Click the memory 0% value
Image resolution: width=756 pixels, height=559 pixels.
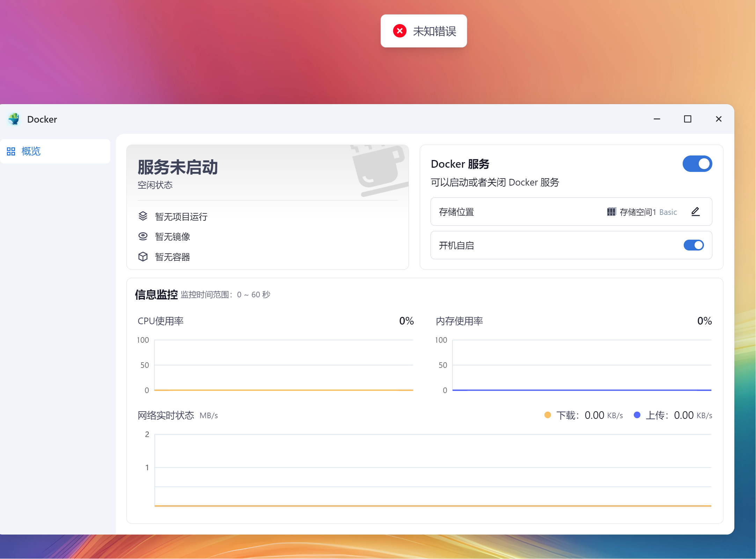[x=705, y=321]
